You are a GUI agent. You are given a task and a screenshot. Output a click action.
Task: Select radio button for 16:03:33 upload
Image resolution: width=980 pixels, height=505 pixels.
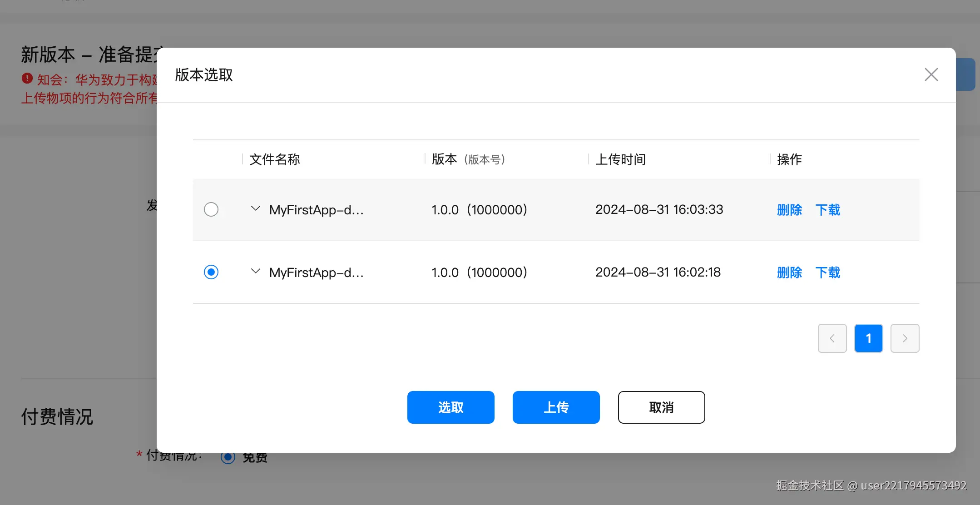point(211,209)
